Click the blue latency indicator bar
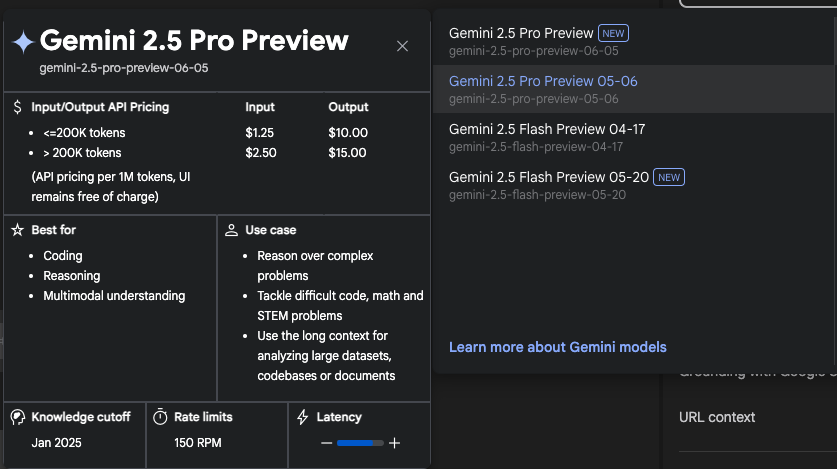The height and width of the screenshot is (469, 837). tap(360, 443)
